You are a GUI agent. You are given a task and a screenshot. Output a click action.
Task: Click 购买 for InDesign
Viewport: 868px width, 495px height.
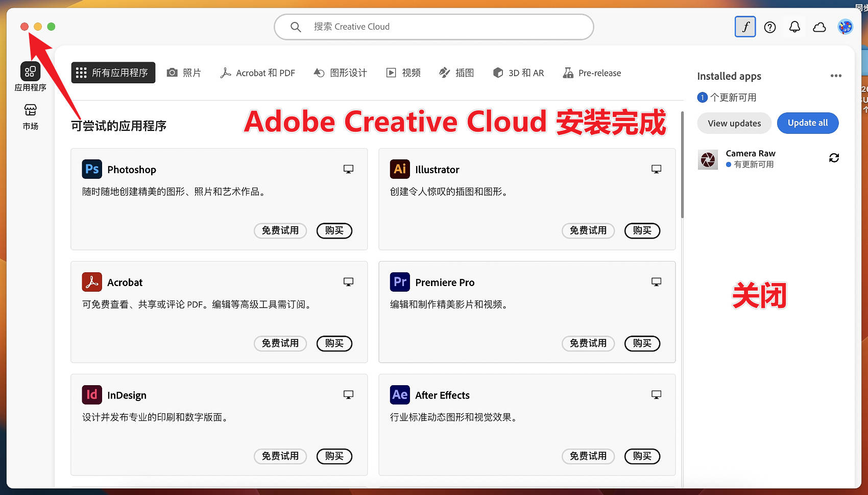click(x=334, y=456)
